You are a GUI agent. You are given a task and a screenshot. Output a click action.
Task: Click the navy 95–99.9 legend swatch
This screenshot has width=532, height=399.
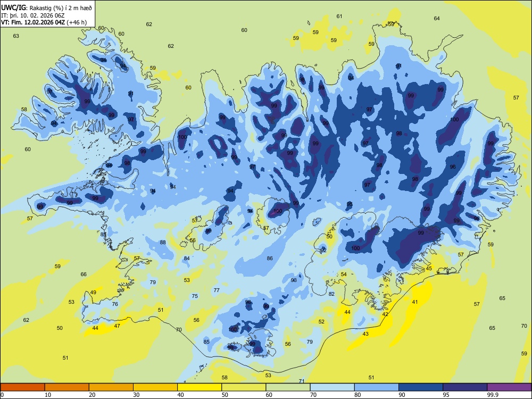pos(465,387)
